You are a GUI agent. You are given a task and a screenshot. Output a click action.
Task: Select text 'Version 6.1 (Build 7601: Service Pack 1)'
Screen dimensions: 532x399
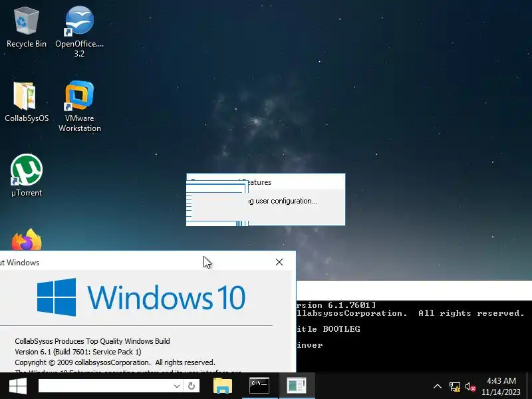click(78, 352)
